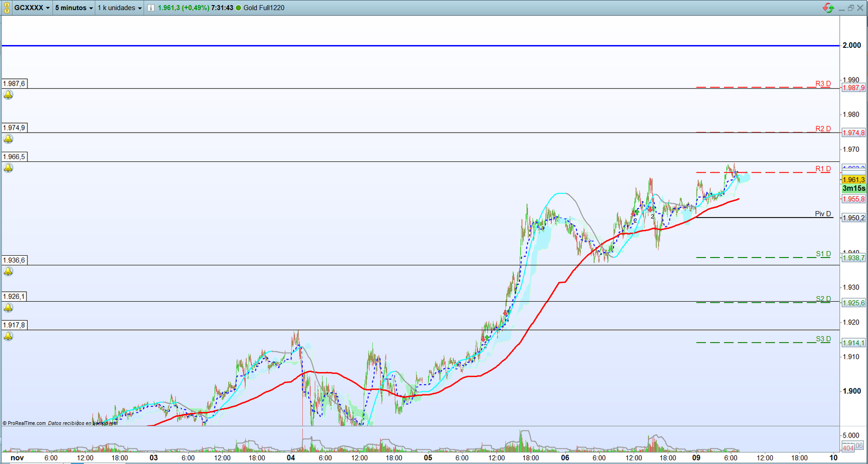This screenshot has width=868, height=464.
Task: Select the 1.966,5 alert level label
Action: point(14,157)
